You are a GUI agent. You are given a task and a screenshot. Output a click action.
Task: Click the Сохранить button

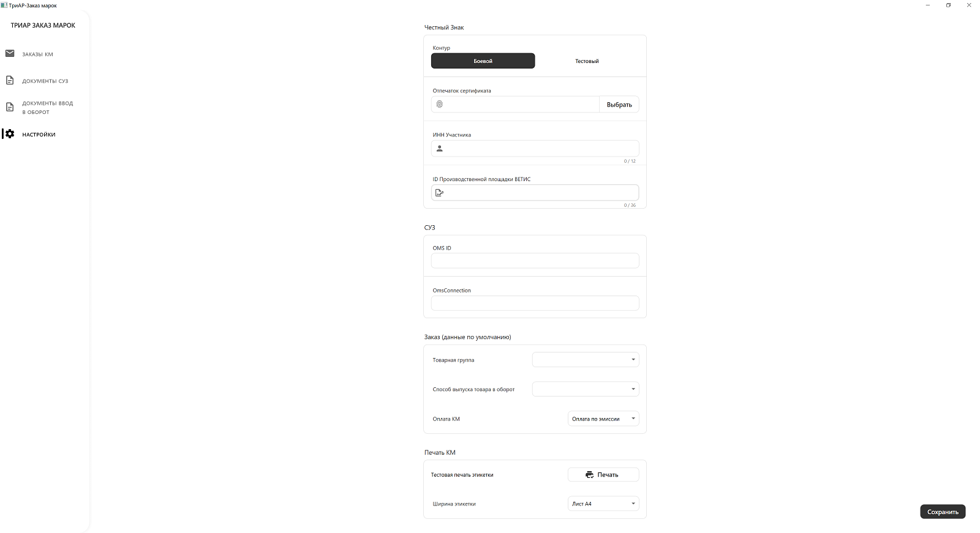[943, 512]
